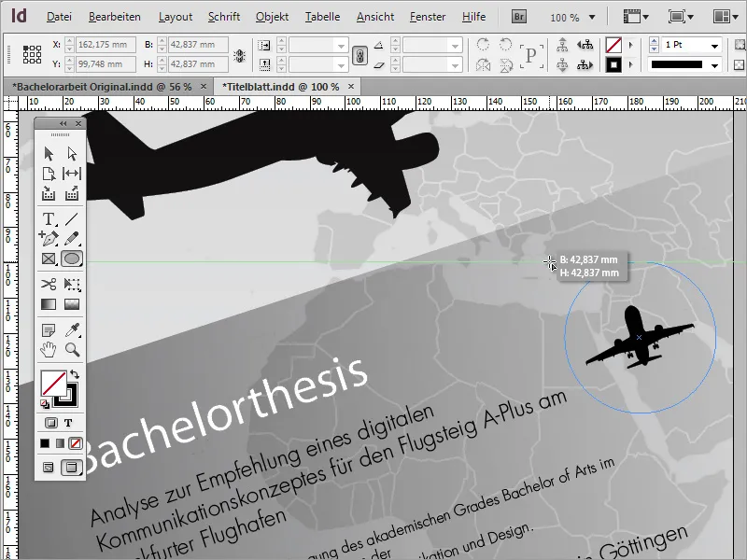
Task: Expand the control panel fill swatch arrow
Action: [631, 45]
